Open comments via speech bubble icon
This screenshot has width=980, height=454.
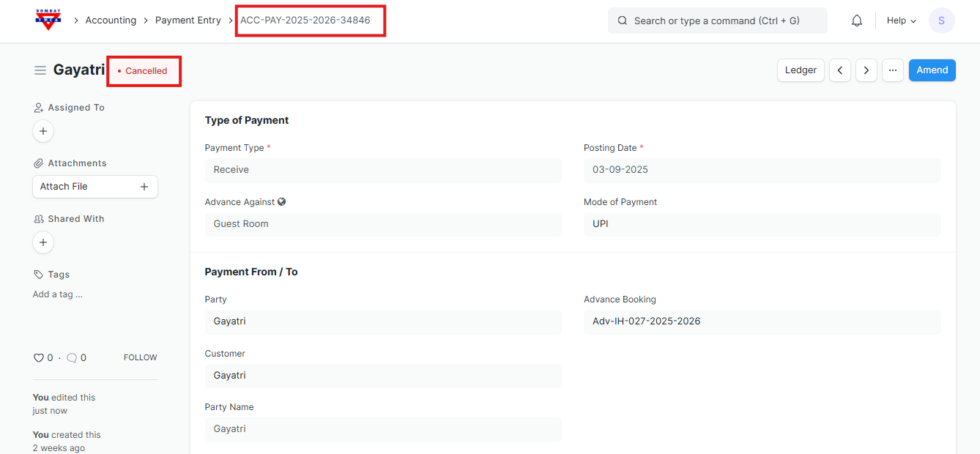coord(72,358)
